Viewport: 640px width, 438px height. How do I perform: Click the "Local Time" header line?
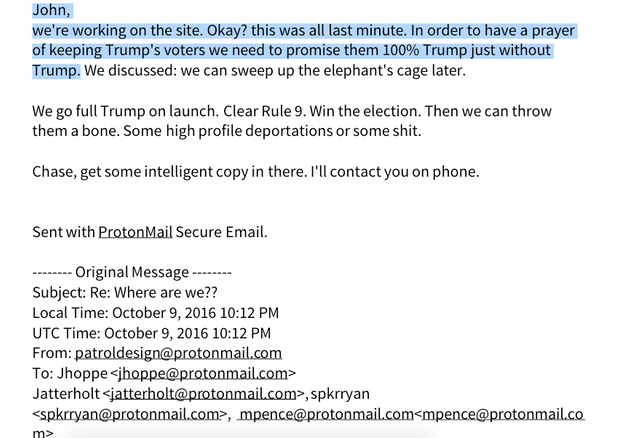click(x=155, y=312)
